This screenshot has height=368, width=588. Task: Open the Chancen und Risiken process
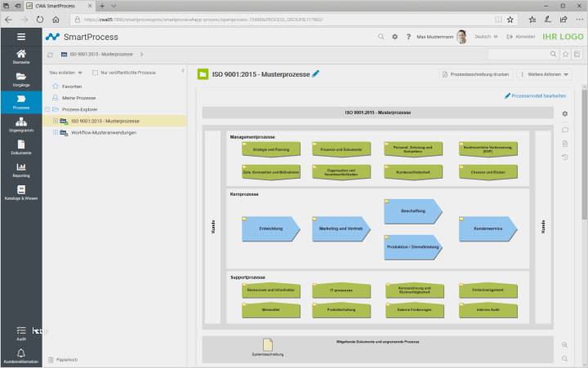pyautogui.click(x=488, y=172)
